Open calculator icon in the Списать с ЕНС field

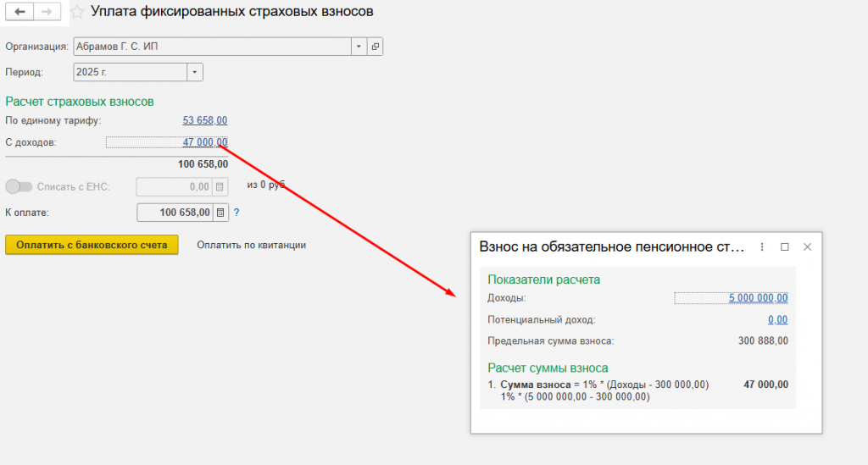(x=220, y=187)
